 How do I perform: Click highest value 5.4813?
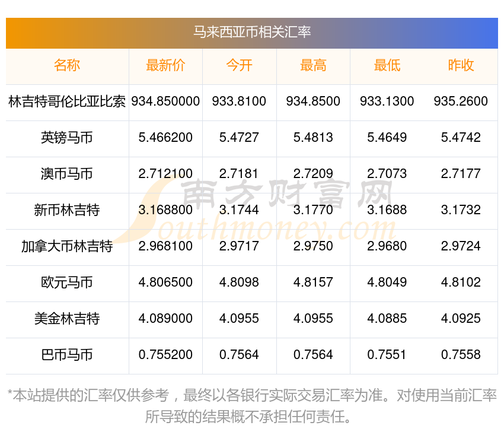point(313,138)
